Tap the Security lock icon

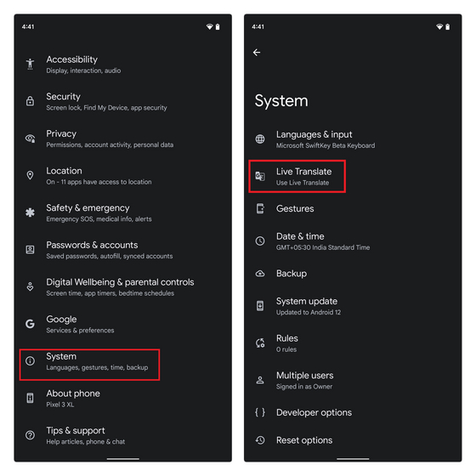coord(30,101)
